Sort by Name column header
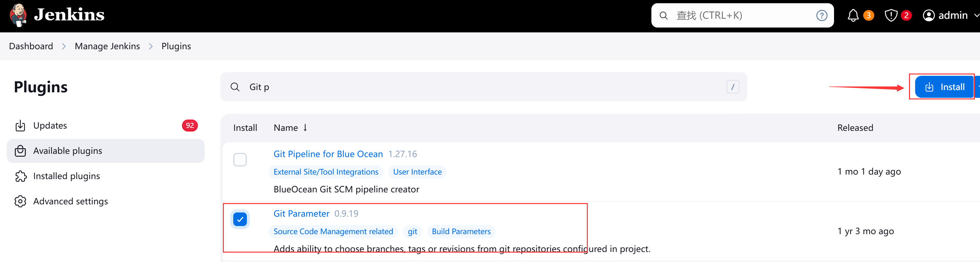Image resolution: width=980 pixels, height=262 pixels. pos(290,128)
